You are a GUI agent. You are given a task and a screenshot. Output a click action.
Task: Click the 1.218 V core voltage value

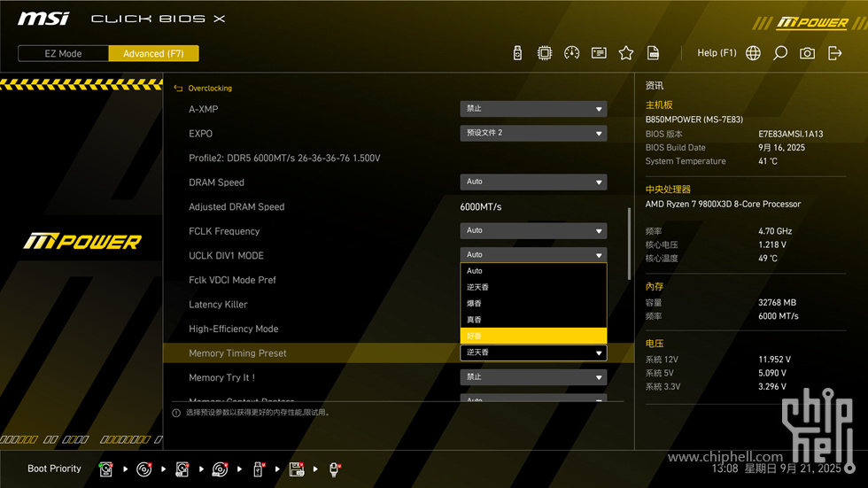(772, 244)
